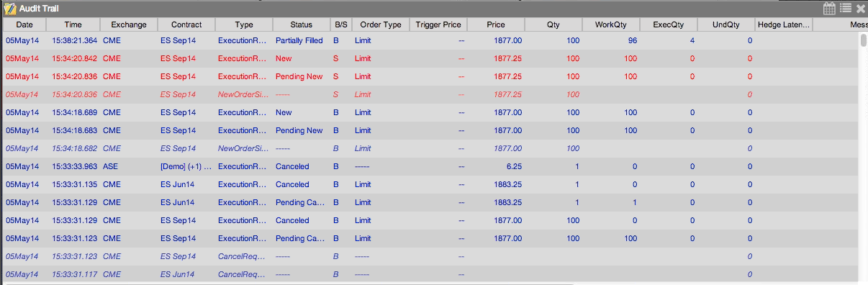Screen dimensions: 868x285
Task: Click the Status column header
Action: click(302, 24)
